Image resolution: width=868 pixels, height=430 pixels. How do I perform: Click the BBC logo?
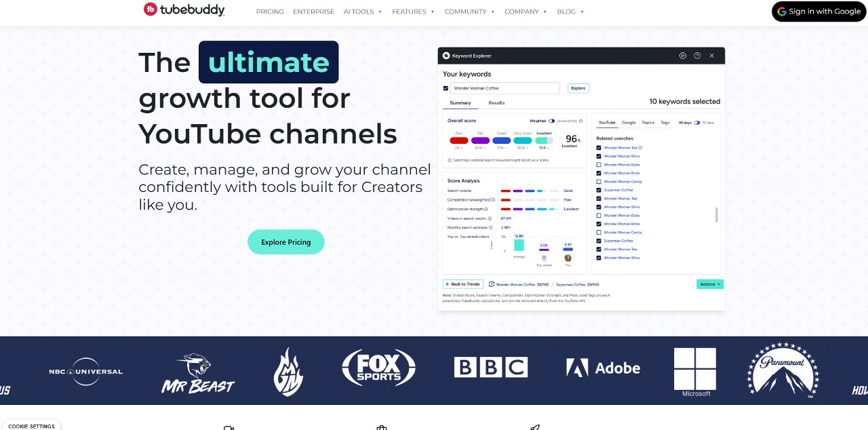[x=491, y=368]
